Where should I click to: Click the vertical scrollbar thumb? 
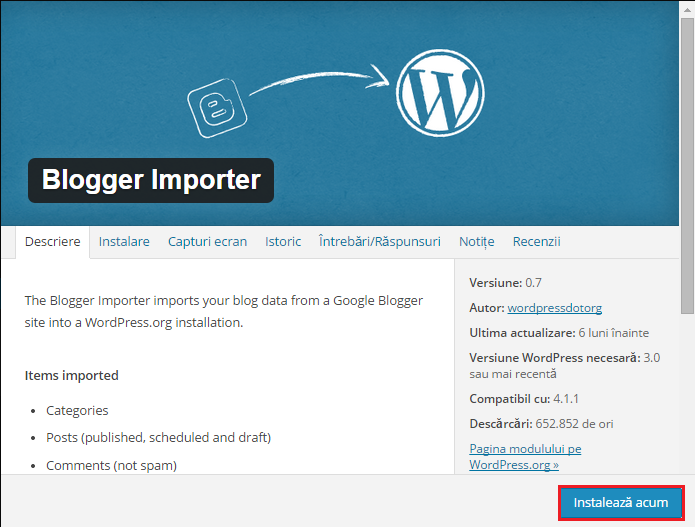click(x=687, y=165)
